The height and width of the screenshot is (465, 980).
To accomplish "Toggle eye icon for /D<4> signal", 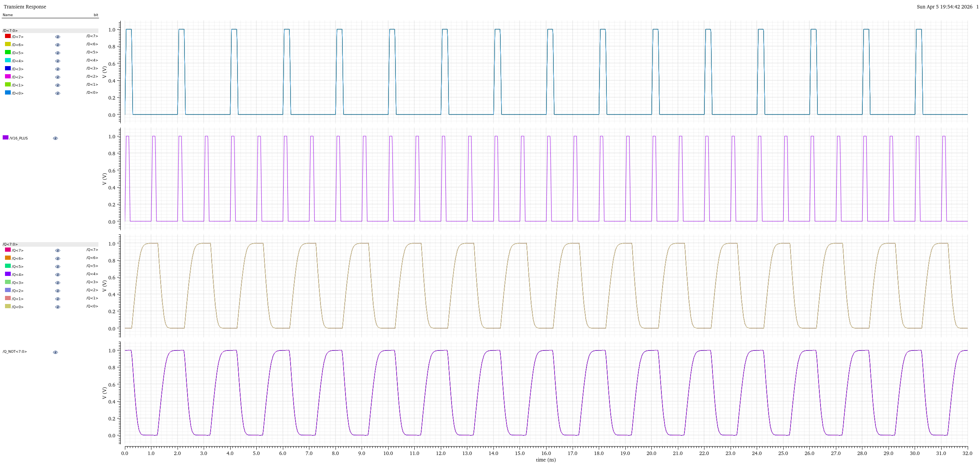I will [x=58, y=61].
